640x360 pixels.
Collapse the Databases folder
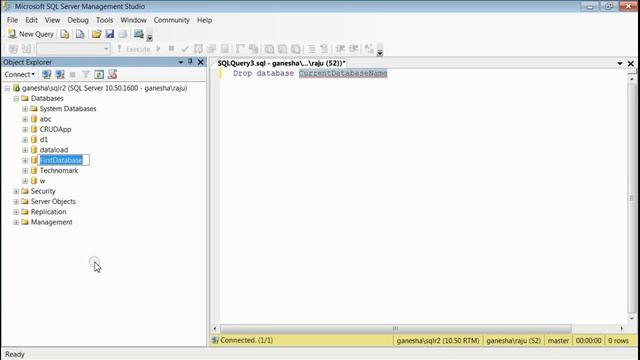(16, 98)
